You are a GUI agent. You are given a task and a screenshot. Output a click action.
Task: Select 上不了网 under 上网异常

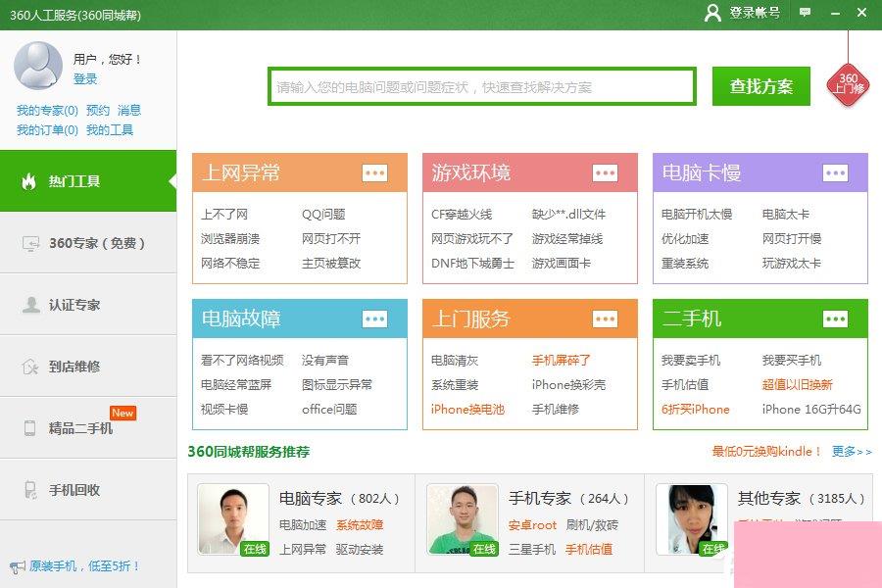pos(224,215)
